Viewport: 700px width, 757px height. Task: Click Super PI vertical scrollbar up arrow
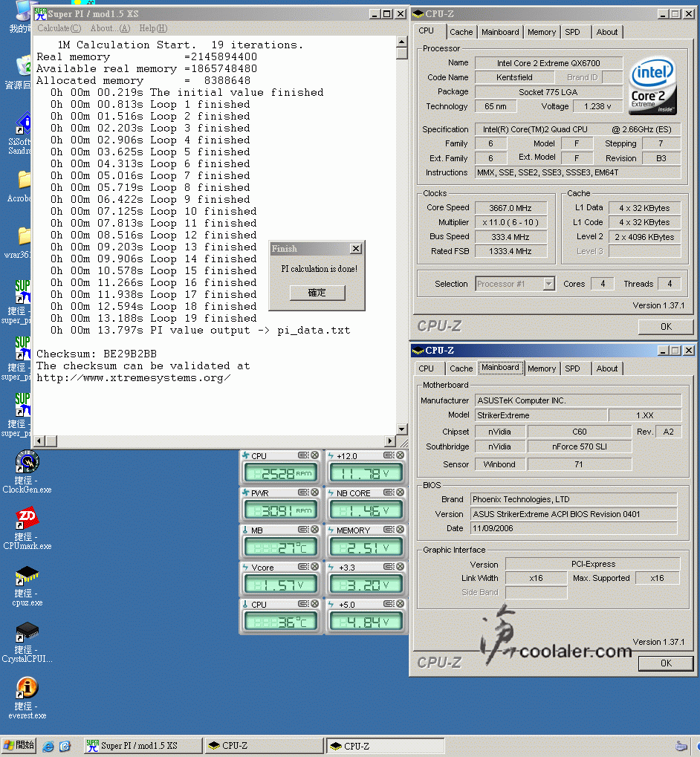click(402, 42)
